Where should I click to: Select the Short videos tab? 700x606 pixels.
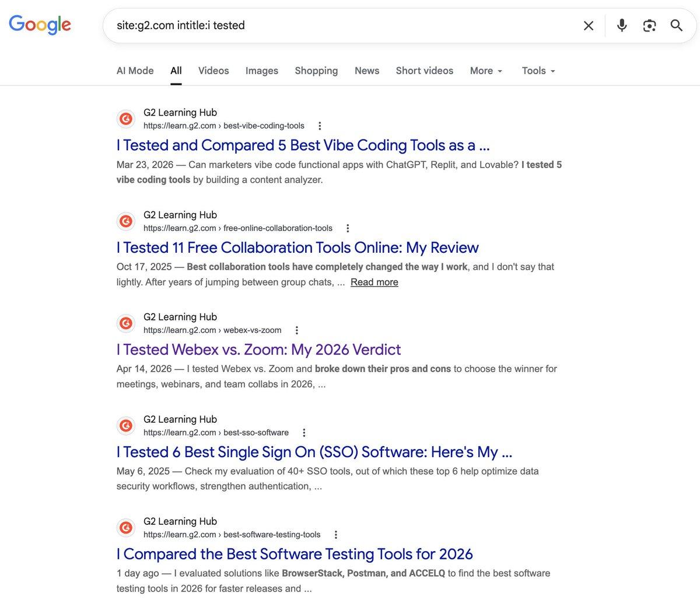pyautogui.click(x=424, y=70)
